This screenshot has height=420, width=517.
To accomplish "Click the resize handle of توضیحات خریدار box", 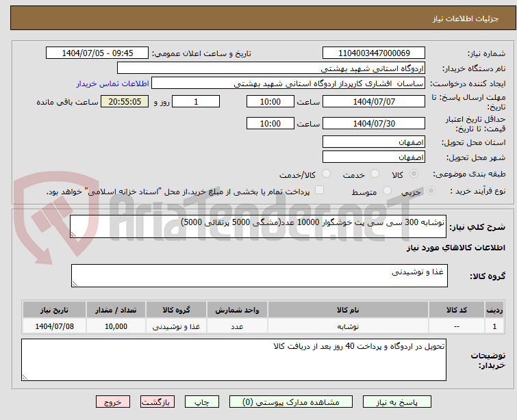I will coord(25,377).
